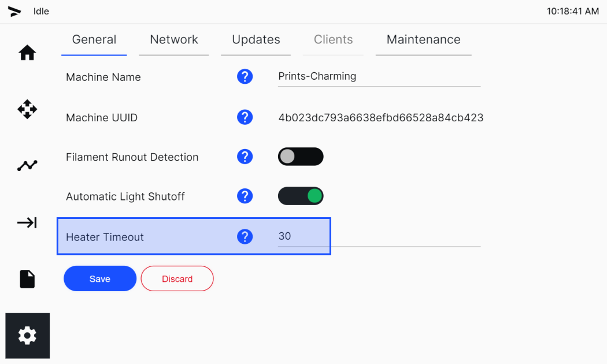Go to the Home screen icon
This screenshot has height=364, width=607.
pyautogui.click(x=27, y=53)
